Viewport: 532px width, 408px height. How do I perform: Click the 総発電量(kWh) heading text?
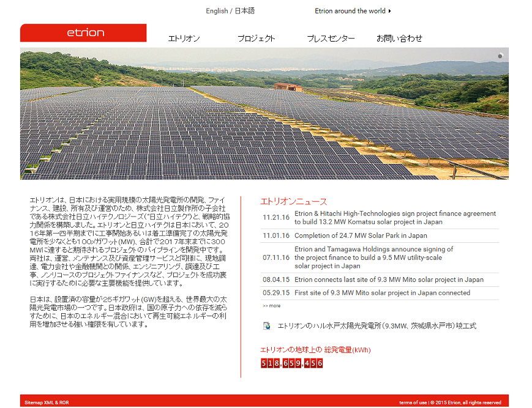(348, 350)
